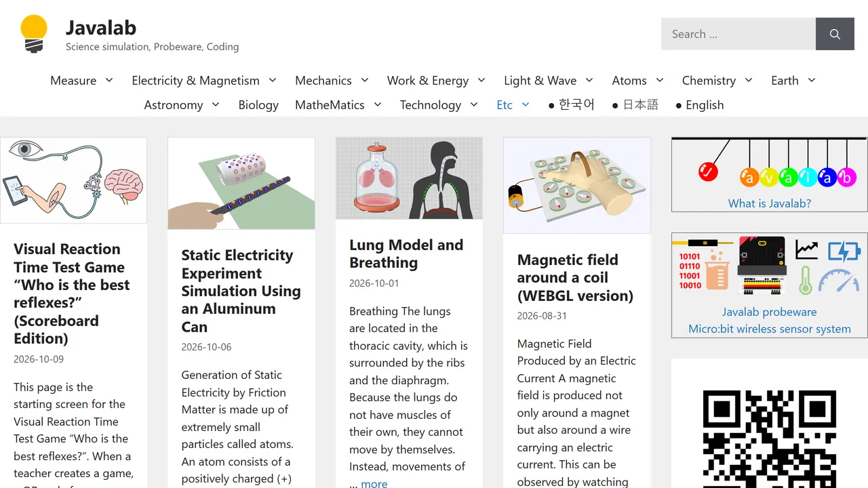Click the magnetic coil and hand thumbnail
The image size is (868, 488).
pos(577,186)
